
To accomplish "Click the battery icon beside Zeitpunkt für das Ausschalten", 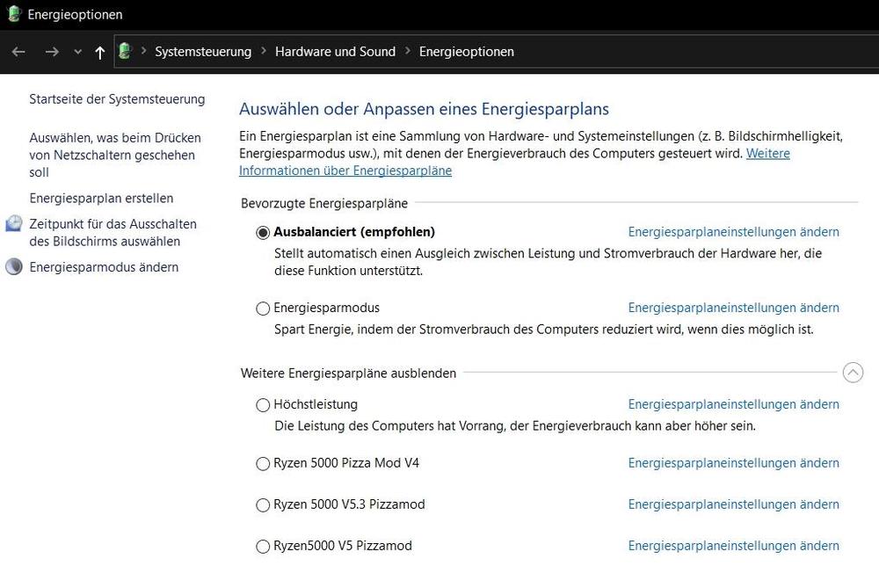I will (13, 224).
